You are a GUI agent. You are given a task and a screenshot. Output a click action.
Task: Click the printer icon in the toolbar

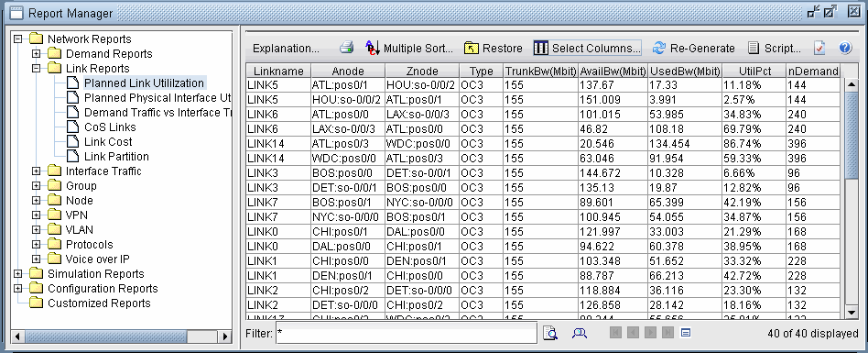point(346,49)
